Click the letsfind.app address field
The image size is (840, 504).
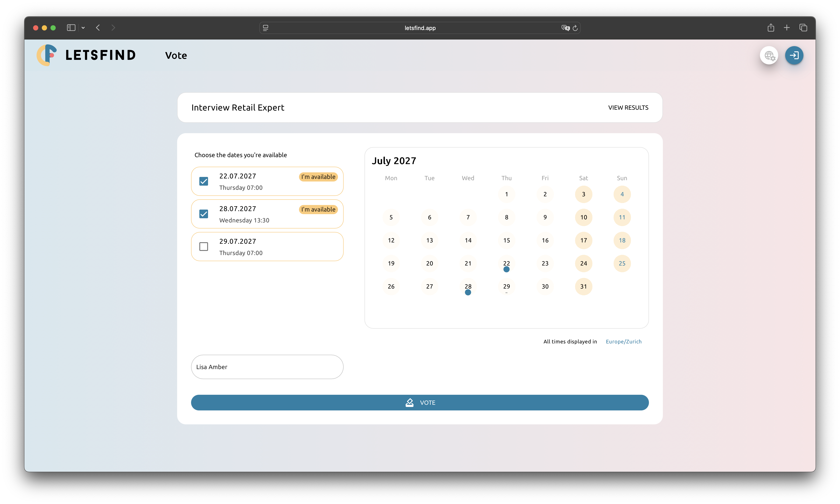coord(420,28)
